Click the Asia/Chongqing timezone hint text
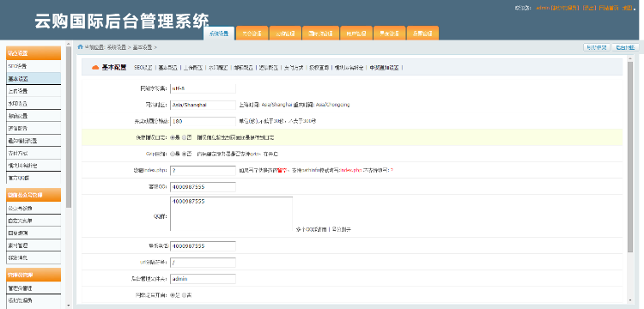The image size is (644, 309). 331,105
